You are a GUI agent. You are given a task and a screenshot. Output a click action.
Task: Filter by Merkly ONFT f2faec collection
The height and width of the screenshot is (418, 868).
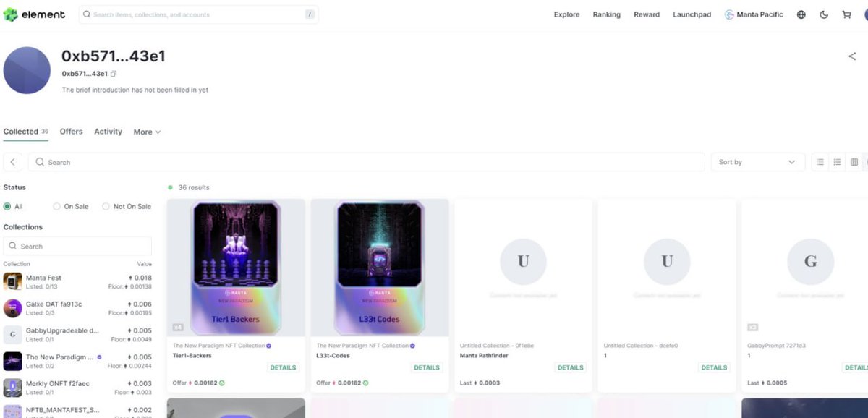77,388
